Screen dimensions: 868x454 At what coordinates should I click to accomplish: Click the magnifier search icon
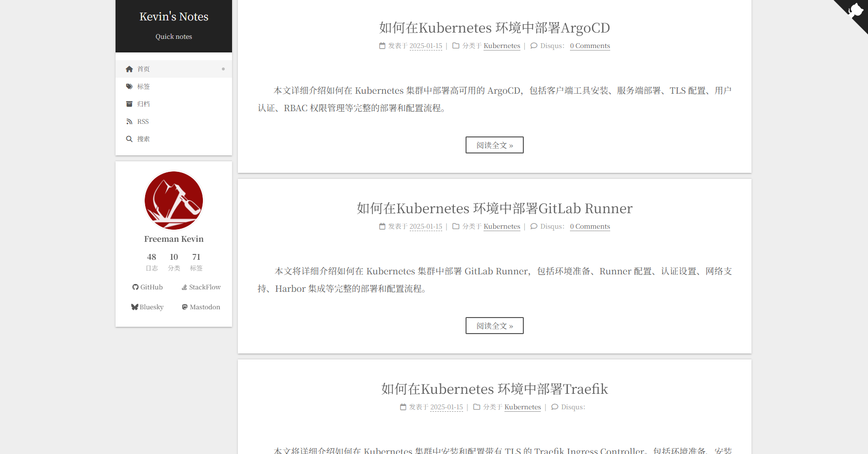129,139
